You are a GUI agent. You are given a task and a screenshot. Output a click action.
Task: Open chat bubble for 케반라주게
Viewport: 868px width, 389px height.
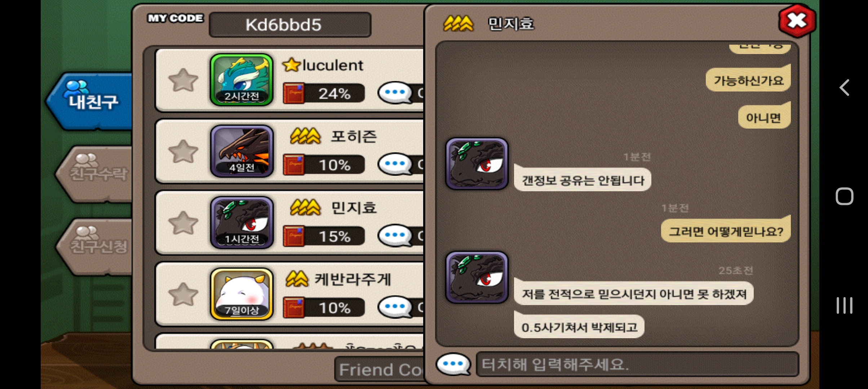pos(395,307)
